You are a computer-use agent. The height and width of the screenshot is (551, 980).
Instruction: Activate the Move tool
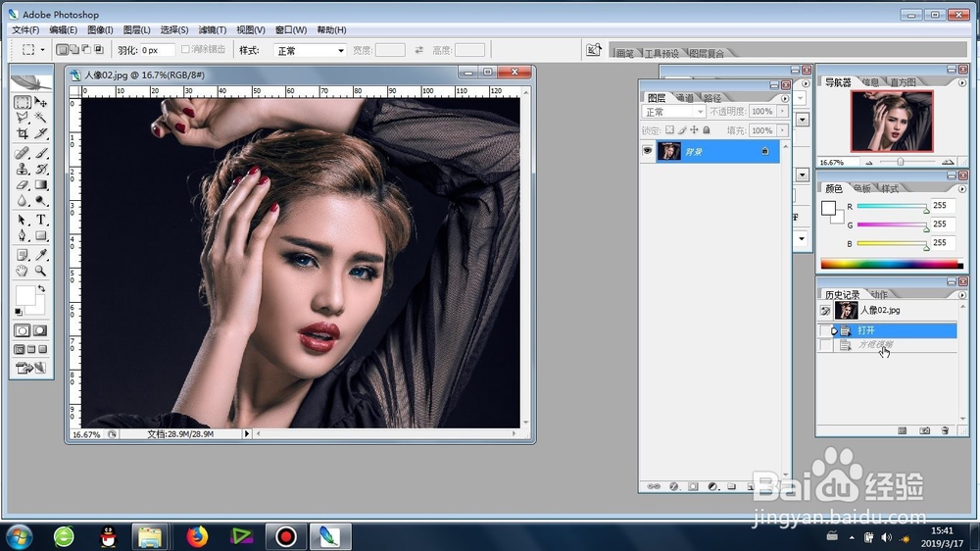pos(40,102)
